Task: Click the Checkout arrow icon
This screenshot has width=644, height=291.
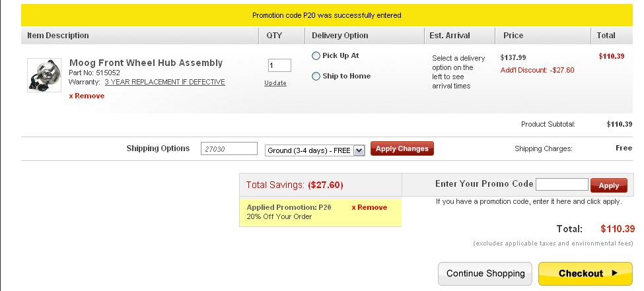Action: coord(614,273)
